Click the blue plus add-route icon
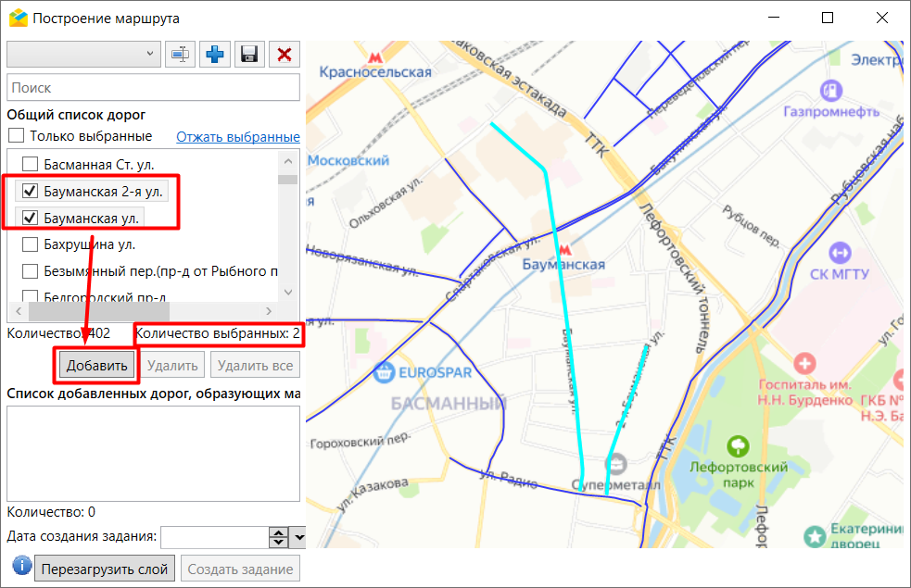Screen dimensions: 911x588 [x=215, y=54]
